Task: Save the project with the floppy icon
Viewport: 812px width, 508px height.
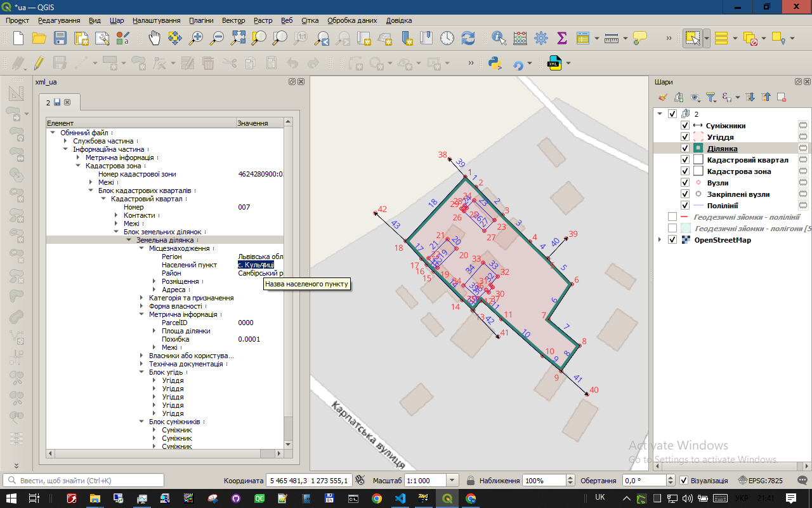Action: click(x=60, y=38)
